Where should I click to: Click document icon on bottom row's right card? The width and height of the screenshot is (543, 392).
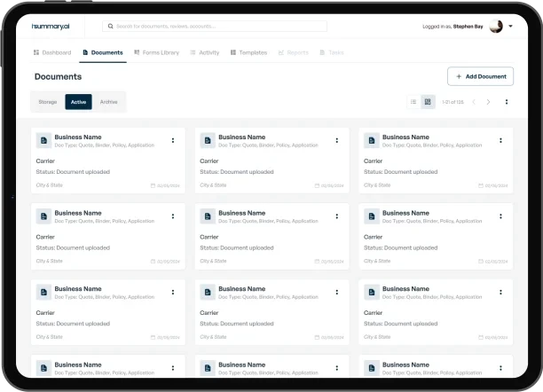(372, 368)
